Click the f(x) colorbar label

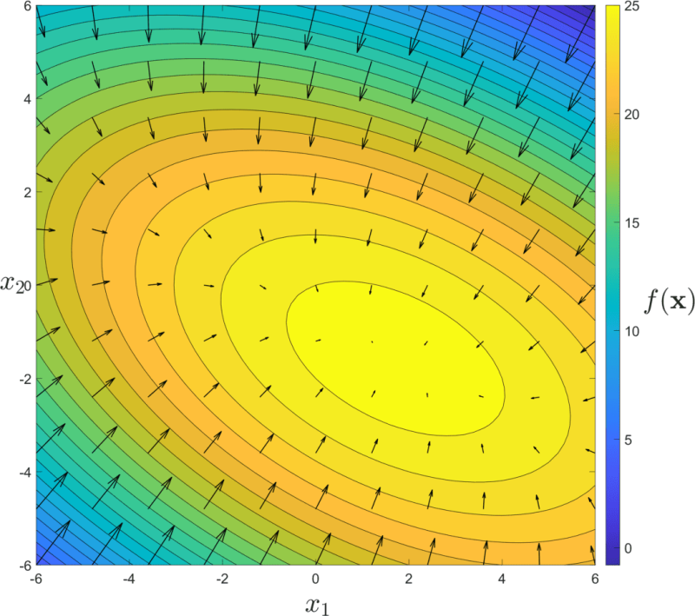click(x=670, y=301)
